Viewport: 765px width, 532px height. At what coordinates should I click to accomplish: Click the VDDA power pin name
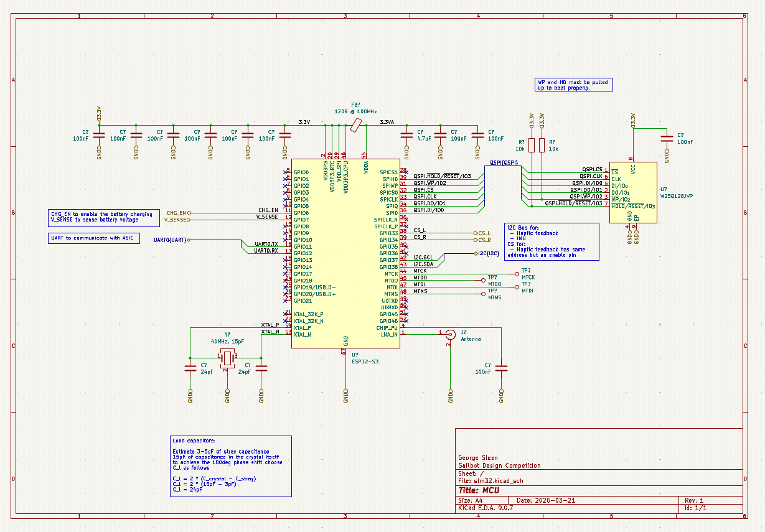[x=366, y=167]
